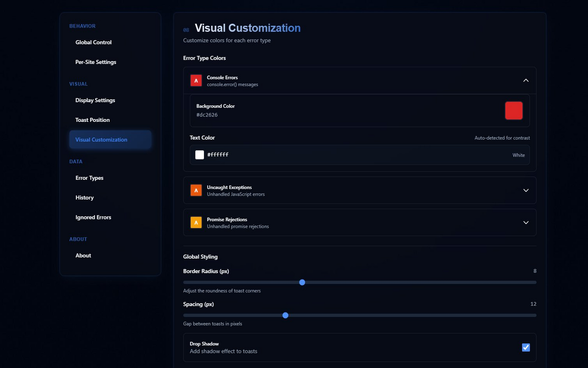Screen dimensions: 588x368
Task: Click the white text color swatch
Action: tap(199, 155)
